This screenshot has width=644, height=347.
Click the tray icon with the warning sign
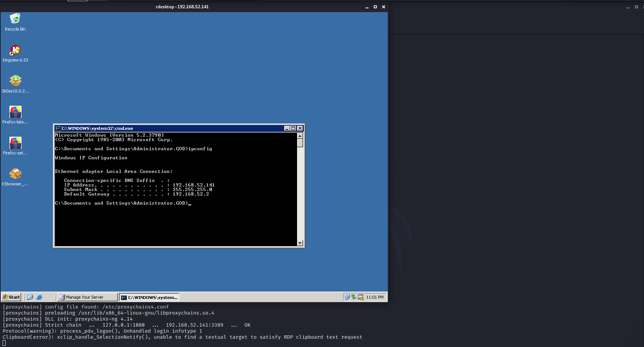coord(361,297)
